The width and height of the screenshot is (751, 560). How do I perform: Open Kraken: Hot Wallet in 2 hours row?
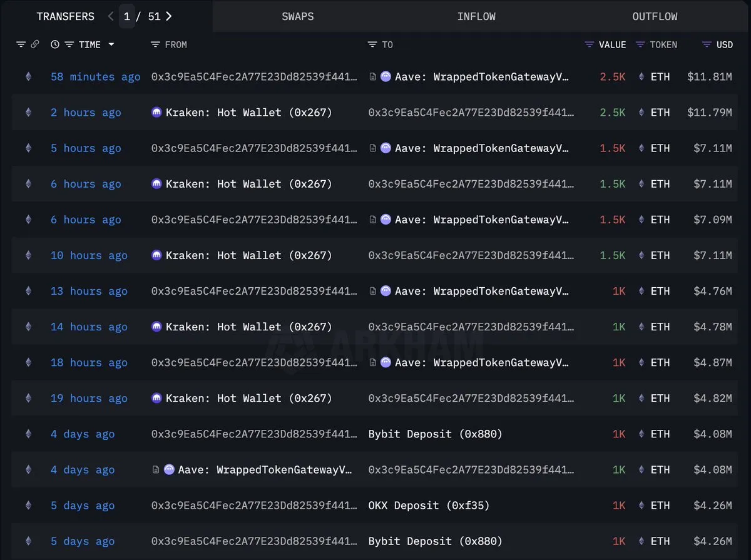pyautogui.click(x=249, y=113)
